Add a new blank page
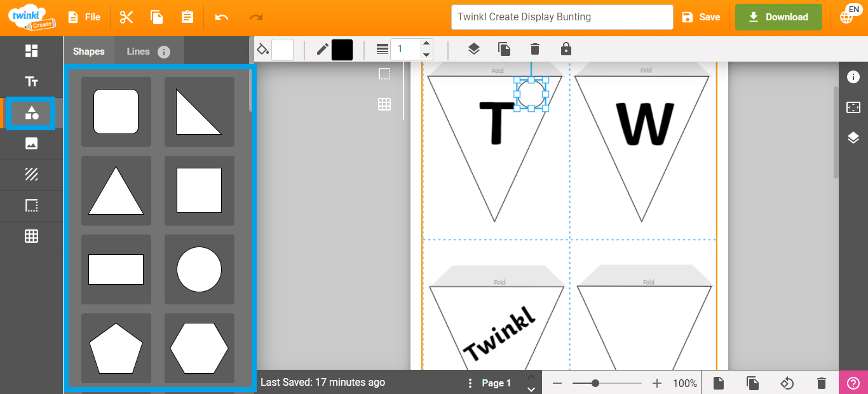 [718, 383]
